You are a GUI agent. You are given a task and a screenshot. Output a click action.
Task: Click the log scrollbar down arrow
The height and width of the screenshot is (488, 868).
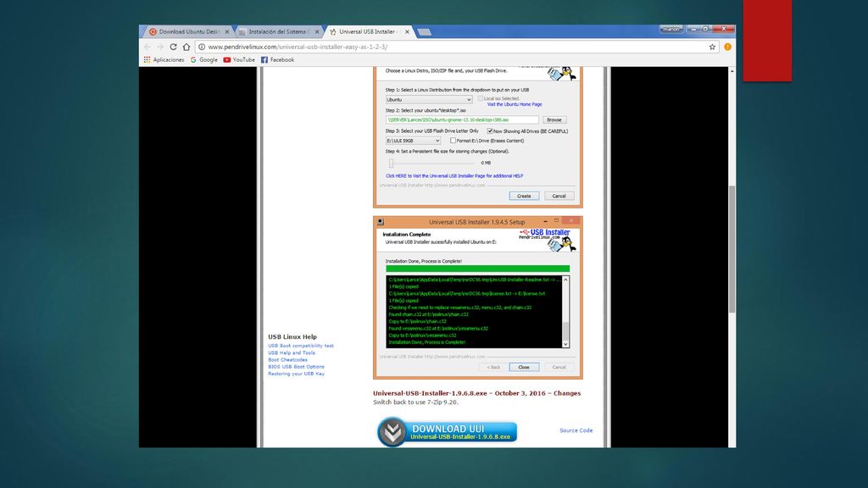[x=565, y=344]
